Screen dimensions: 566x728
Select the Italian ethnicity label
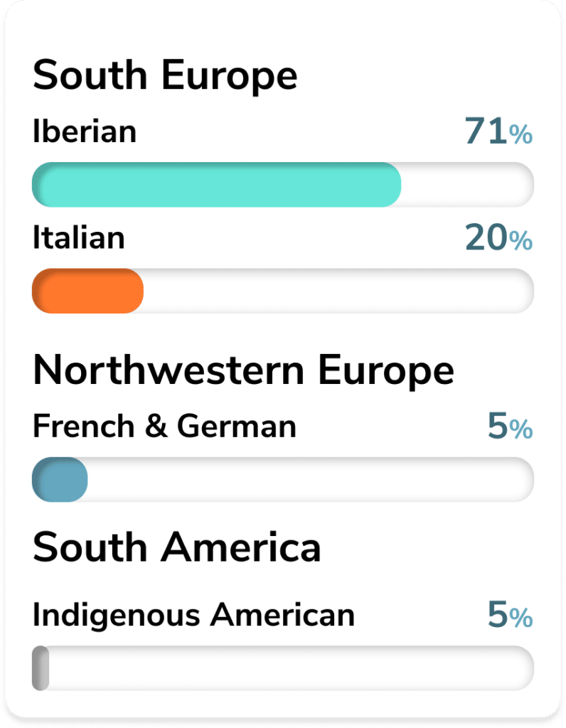[79, 237]
